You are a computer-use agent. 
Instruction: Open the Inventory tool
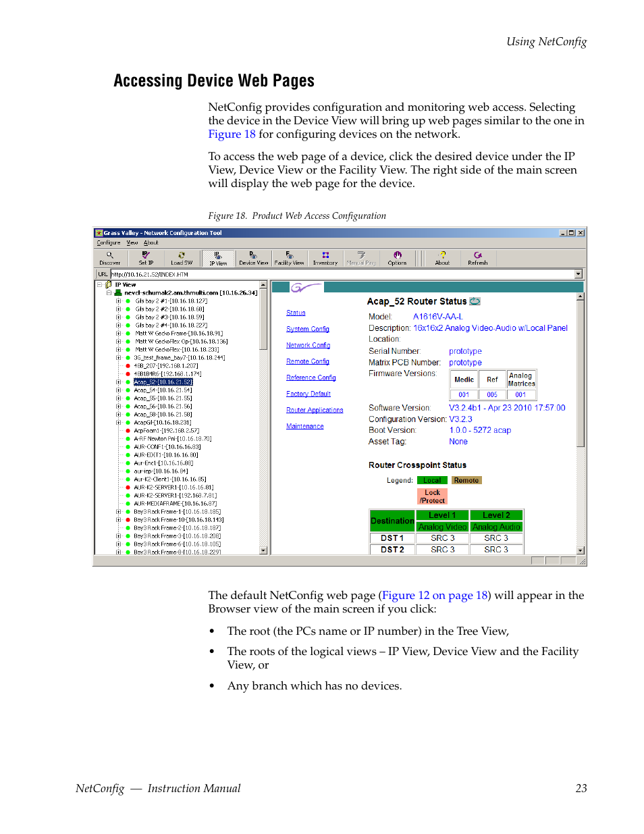click(x=325, y=259)
